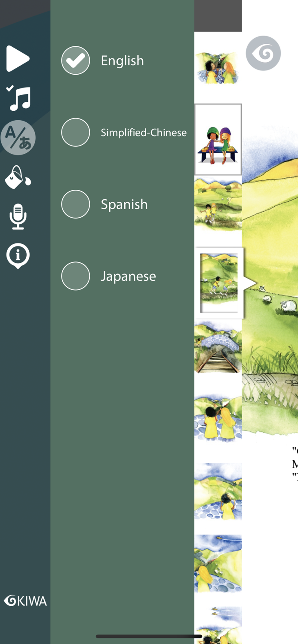
Task: Open thumbnail with paper plane in sky
Action: tap(218, 564)
